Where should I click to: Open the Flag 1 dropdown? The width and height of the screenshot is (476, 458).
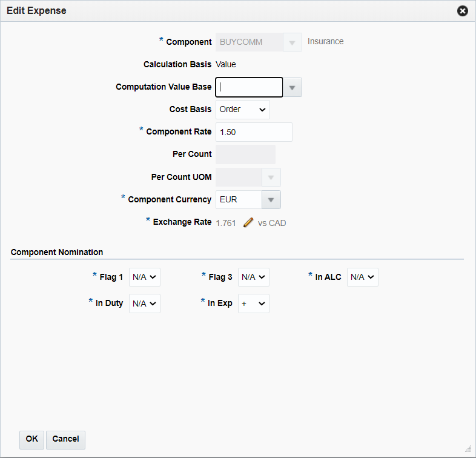pos(145,277)
